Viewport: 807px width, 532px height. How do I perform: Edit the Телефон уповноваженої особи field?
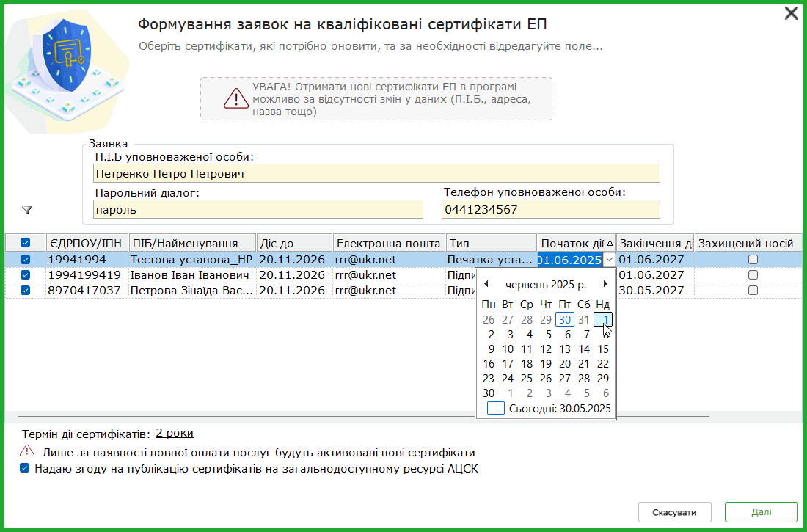[551, 210]
